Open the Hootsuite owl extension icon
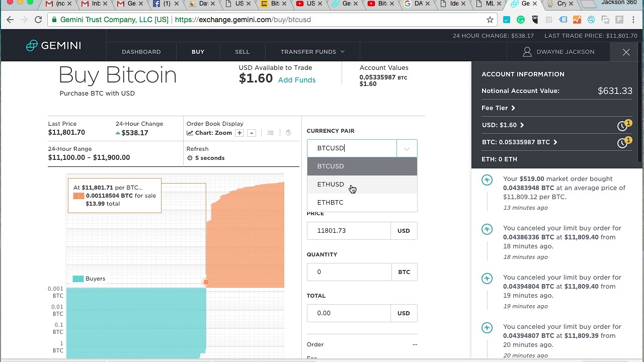 click(535, 20)
